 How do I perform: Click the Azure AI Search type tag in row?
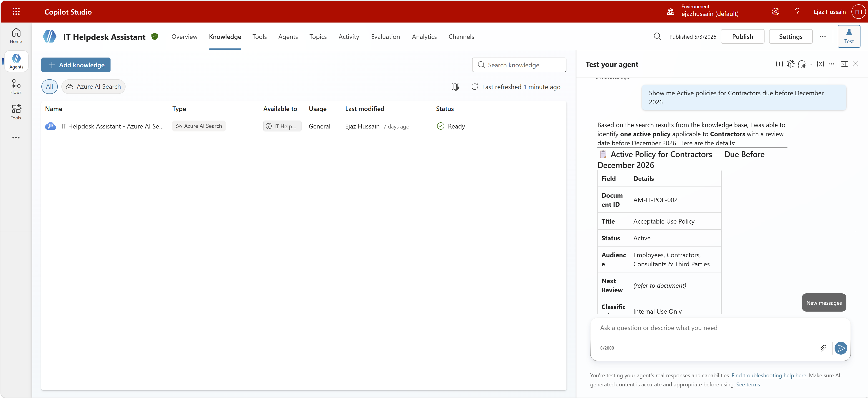pos(199,126)
